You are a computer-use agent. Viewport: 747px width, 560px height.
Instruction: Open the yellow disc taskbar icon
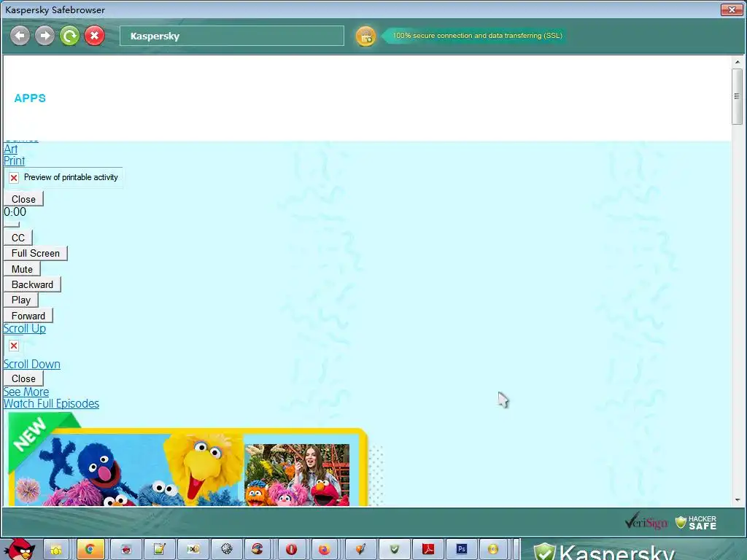pos(493,550)
